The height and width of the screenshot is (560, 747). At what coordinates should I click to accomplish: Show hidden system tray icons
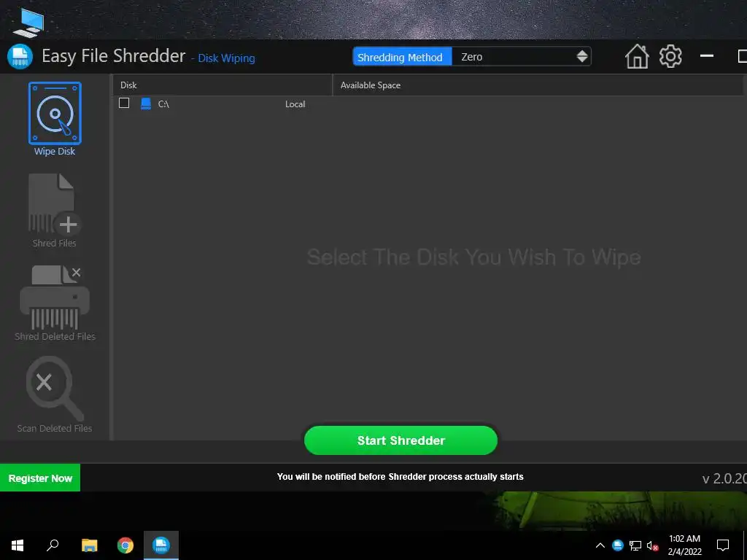click(x=600, y=545)
